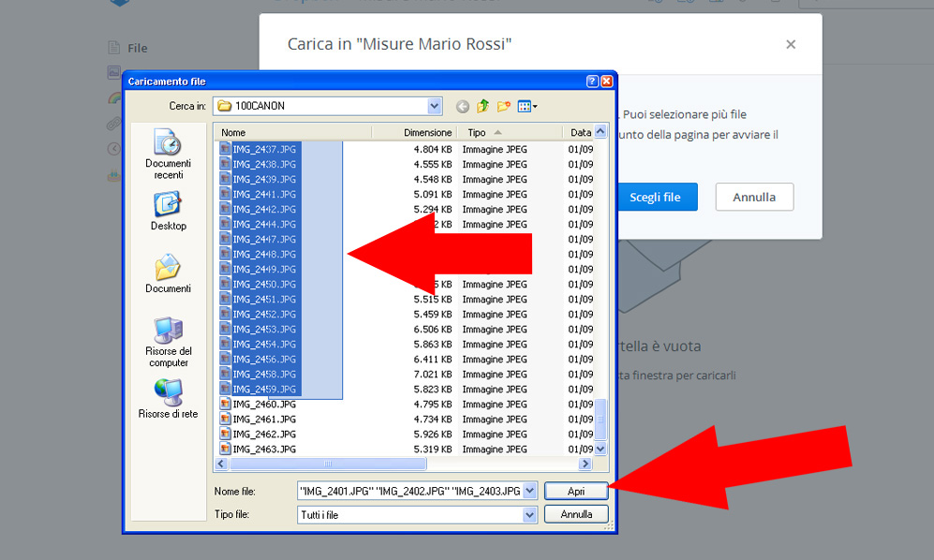
Task: Select the file IMG_2461.JPG
Action: tap(263, 420)
